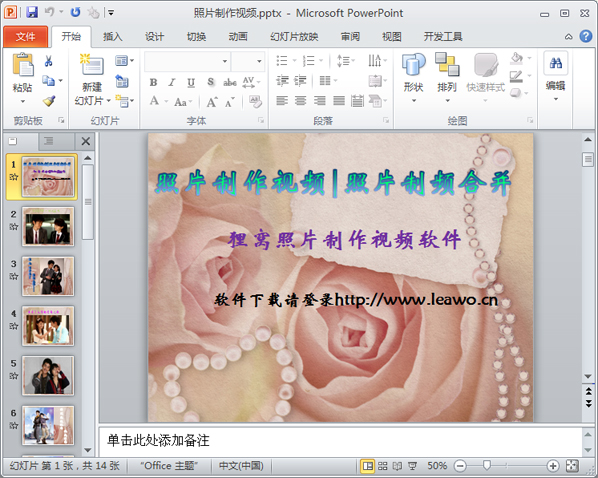Click the Shape Fill paint bucket
This screenshot has width=598, height=478.
click(517, 58)
